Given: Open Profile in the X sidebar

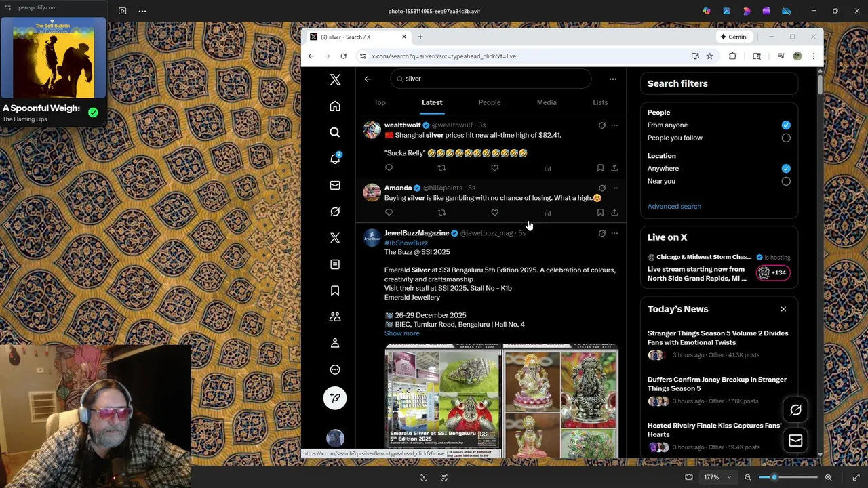Looking at the screenshot, I should click(335, 343).
